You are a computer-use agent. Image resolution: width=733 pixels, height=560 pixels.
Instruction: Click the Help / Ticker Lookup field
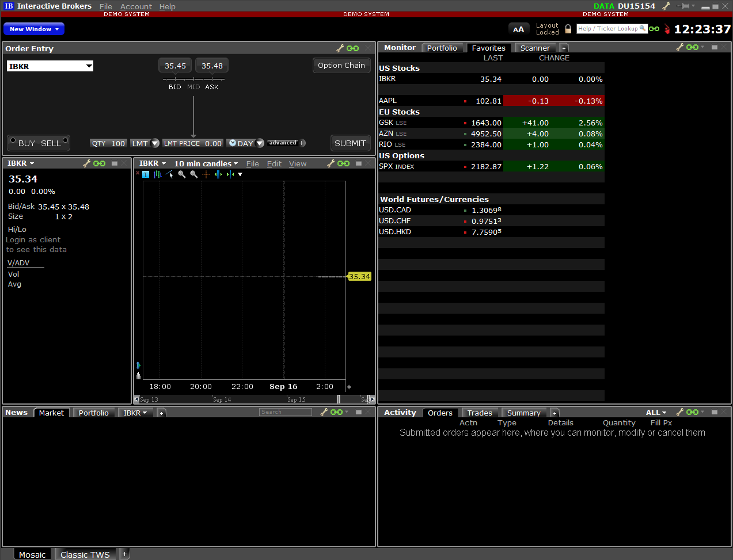pos(612,29)
